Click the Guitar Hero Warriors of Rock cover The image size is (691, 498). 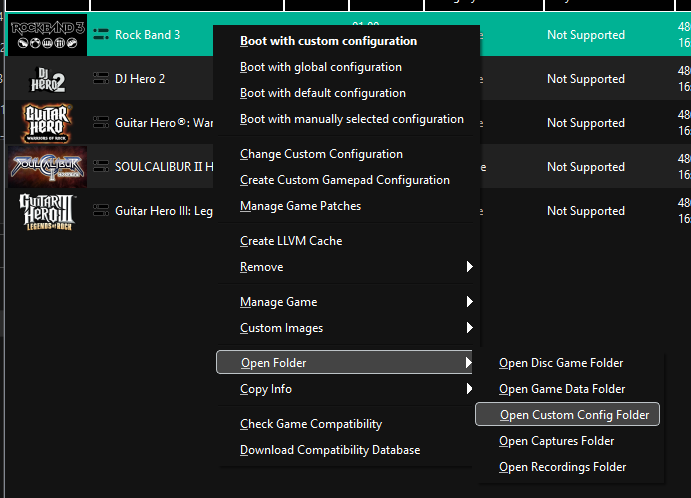pos(48,123)
